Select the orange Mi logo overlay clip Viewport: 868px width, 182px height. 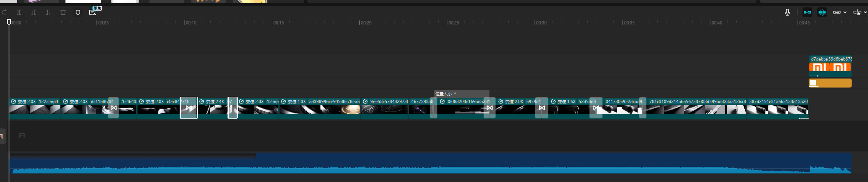click(830, 67)
